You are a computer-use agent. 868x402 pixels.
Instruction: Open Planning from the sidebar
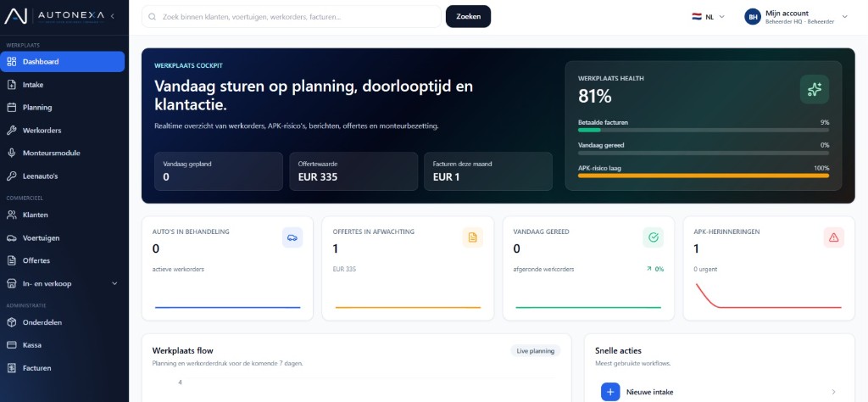click(x=63, y=108)
